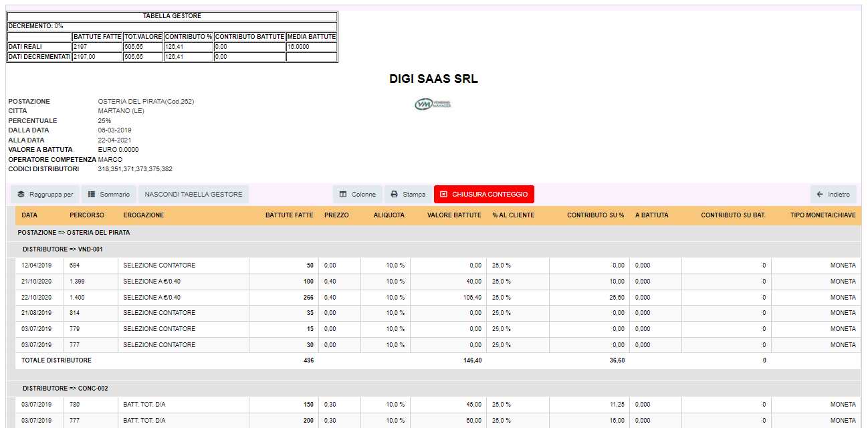The width and height of the screenshot is (868, 428).
Task: Click DATI DECREMENTATI row label
Action: click(39, 57)
